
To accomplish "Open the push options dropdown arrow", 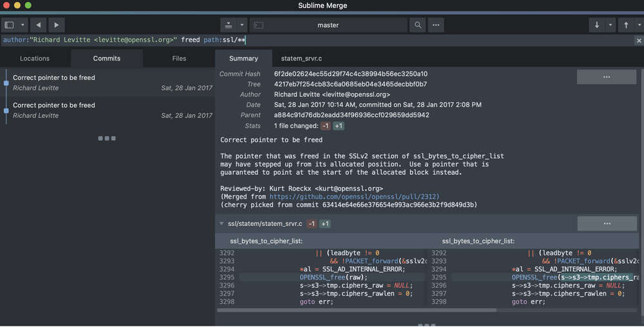I will tap(638, 25).
